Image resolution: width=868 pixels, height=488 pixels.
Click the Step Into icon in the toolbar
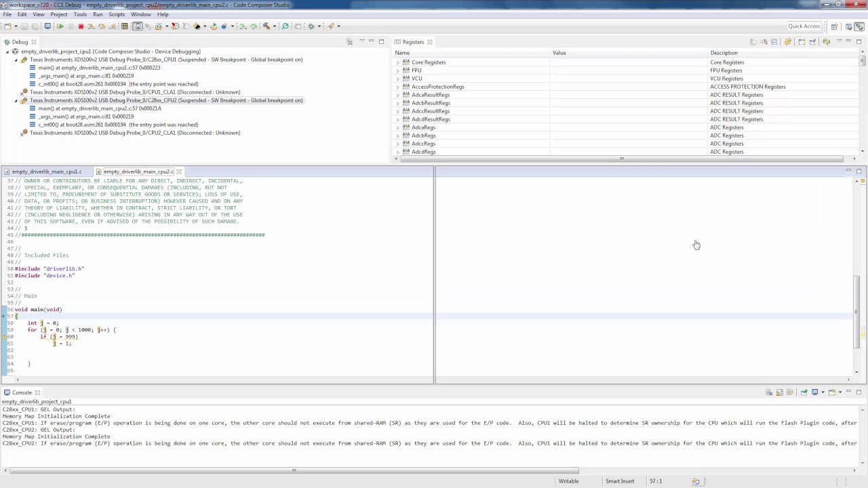91,26
